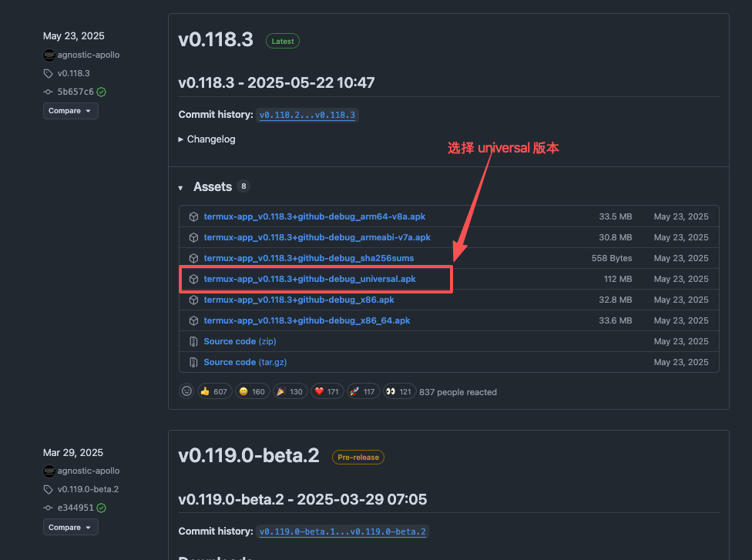This screenshot has height=560, width=752.
Task: Open the v0.118.3 release title
Action: point(216,40)
